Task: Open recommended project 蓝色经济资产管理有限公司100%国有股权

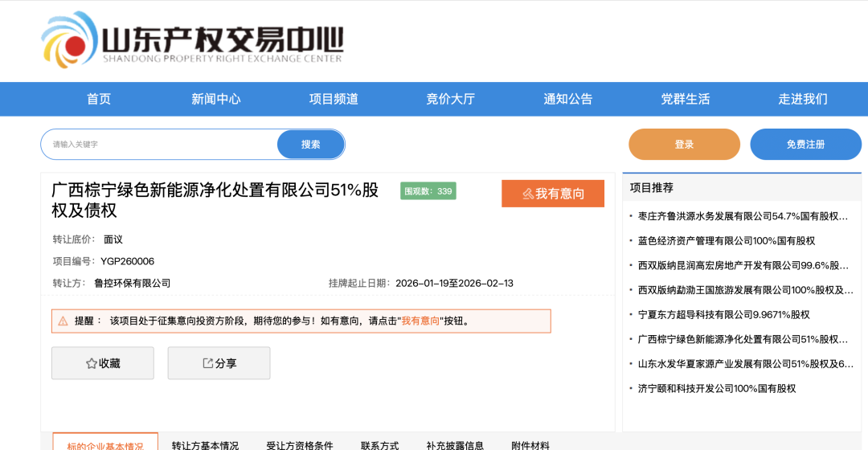Action: coord(727,241)
